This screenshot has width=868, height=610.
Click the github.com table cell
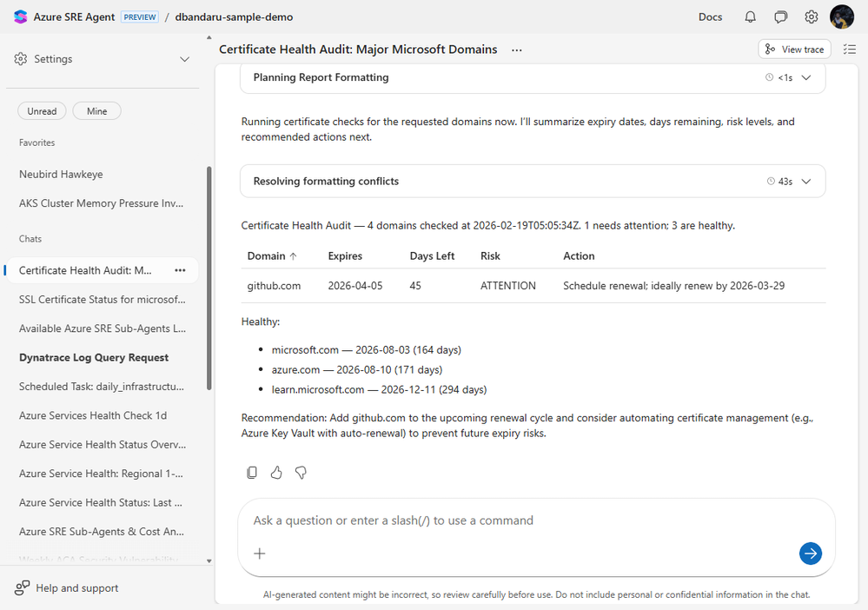coord(274,286)
